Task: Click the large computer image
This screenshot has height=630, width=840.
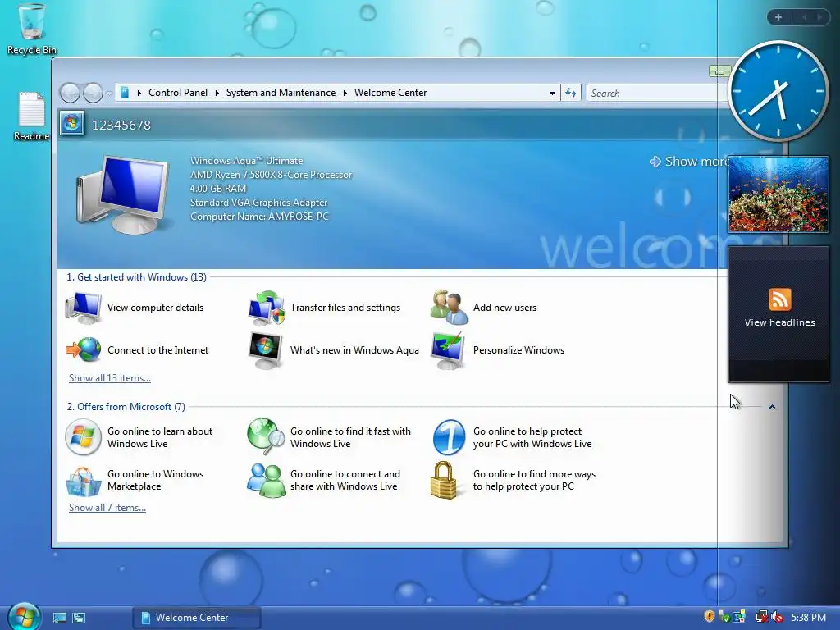Action: pos(123,194)
